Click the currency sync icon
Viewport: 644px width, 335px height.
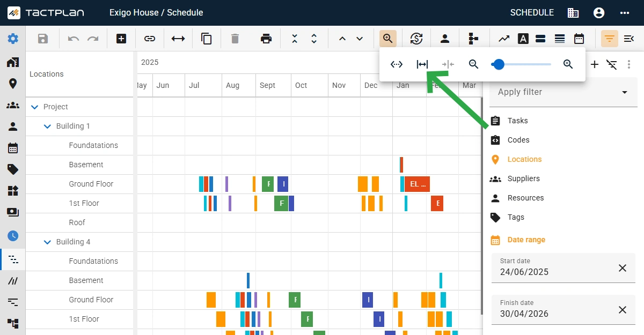tap(416, 39)
